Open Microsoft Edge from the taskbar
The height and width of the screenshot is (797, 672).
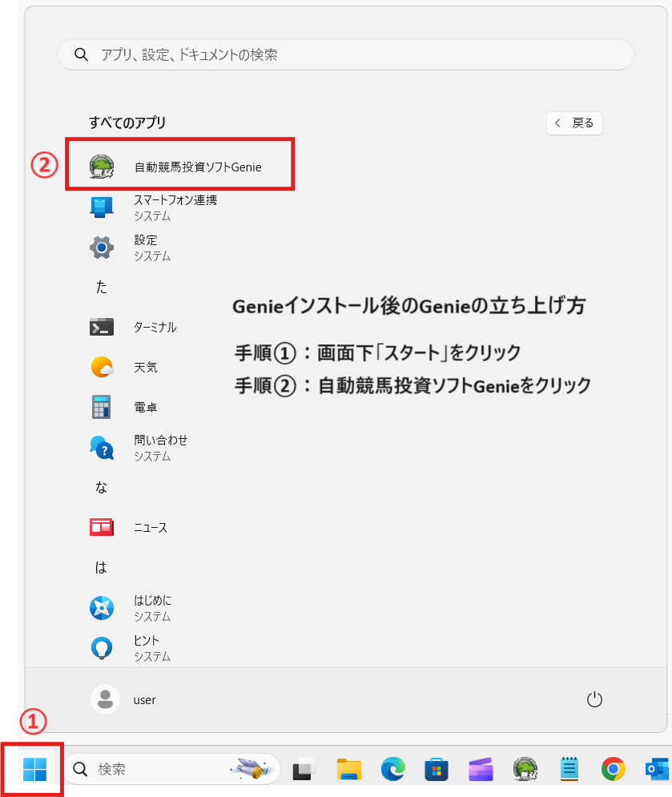[x=392, y=769]
